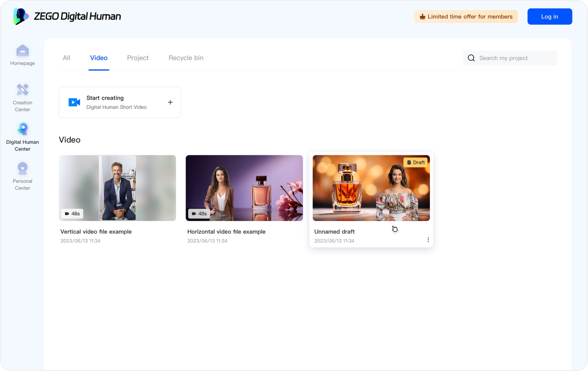Open the Homepage sidebar icon

(23, 51)
